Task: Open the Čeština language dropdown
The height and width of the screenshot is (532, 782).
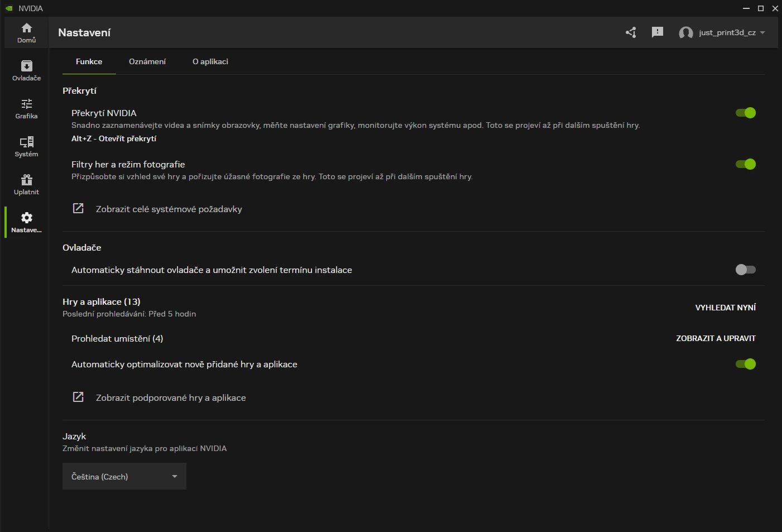Action: click(124, 476)
